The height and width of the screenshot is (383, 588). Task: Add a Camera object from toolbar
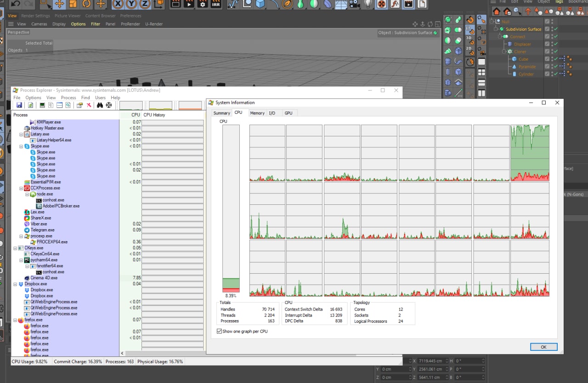[x=354, y=4]
